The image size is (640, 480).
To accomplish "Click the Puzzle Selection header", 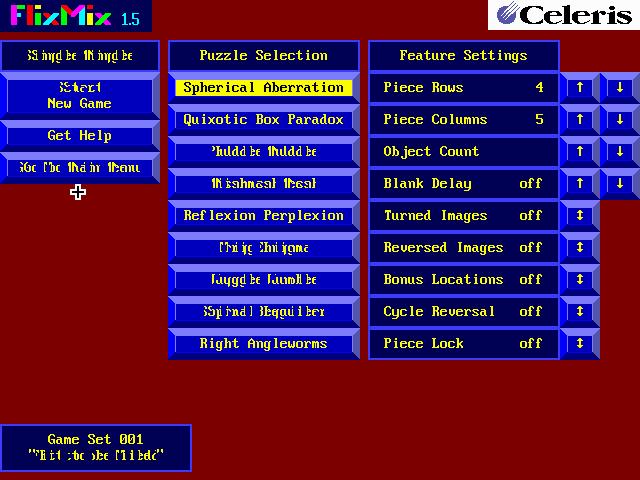I will [264, 56].
